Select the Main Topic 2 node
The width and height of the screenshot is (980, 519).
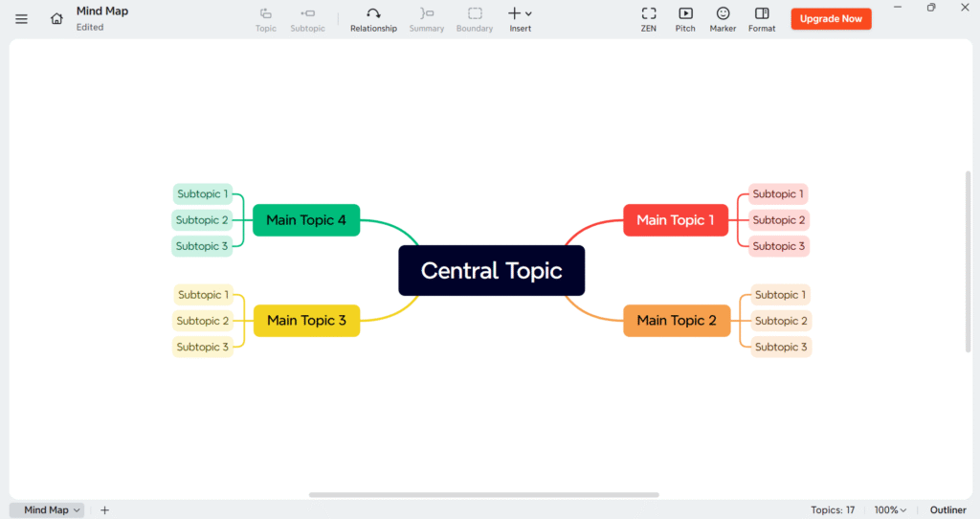coord(677,320)
